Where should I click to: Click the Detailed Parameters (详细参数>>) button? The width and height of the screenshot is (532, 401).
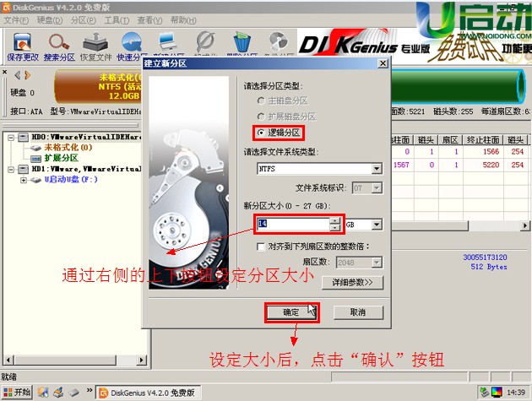pos(352,283)
